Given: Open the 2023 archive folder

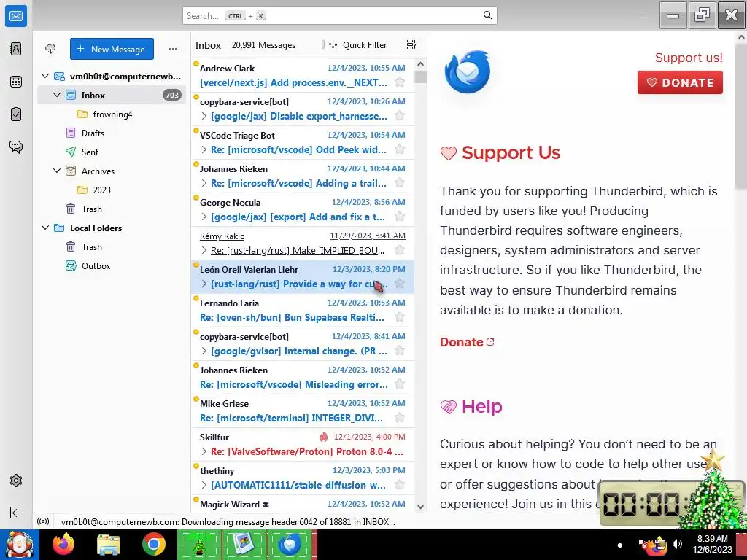Looking at the screenshot, I should pos(112,190).
